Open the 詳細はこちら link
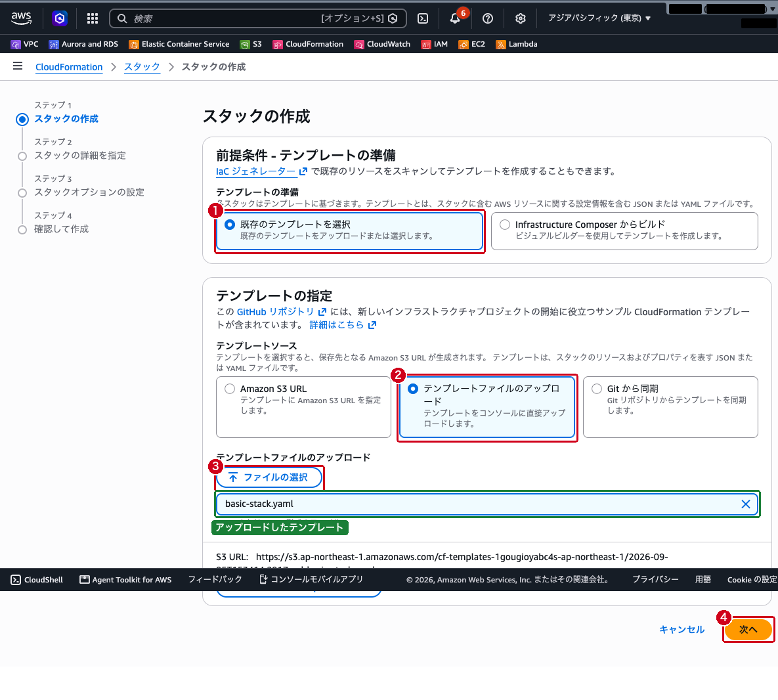The width and height of the screenshot is (778, 700). coord(343,325)
